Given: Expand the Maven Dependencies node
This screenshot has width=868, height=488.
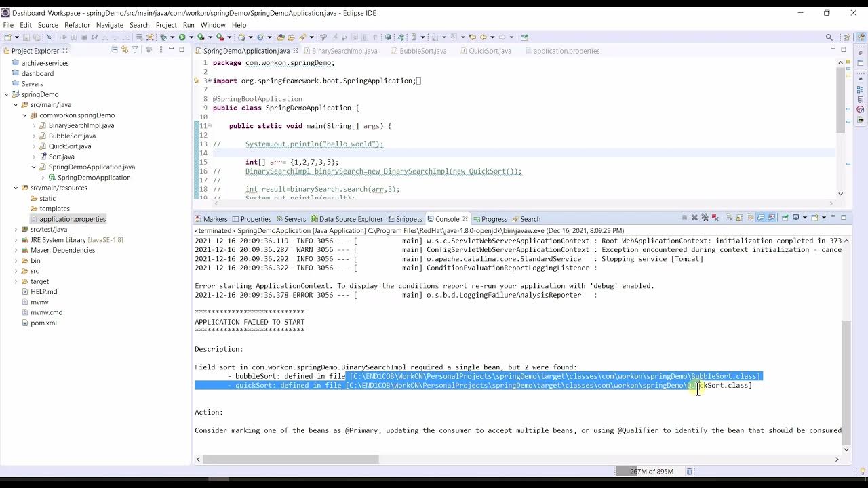Looking at the screenshot, I should coord(16,250).
